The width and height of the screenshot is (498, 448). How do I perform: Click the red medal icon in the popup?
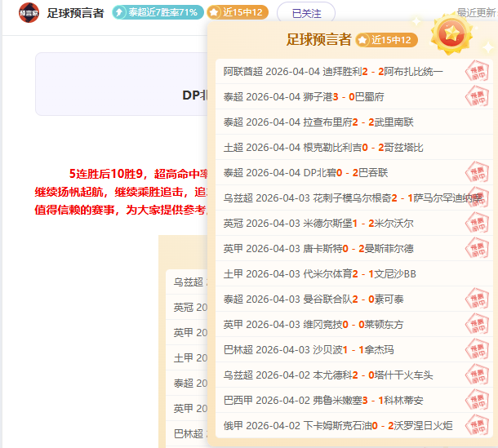[451, 33]
